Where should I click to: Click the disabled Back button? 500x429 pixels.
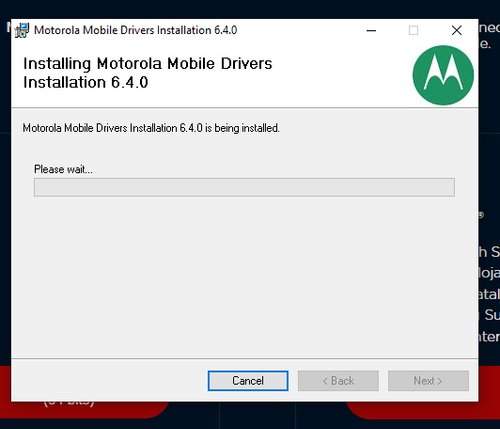338,381
